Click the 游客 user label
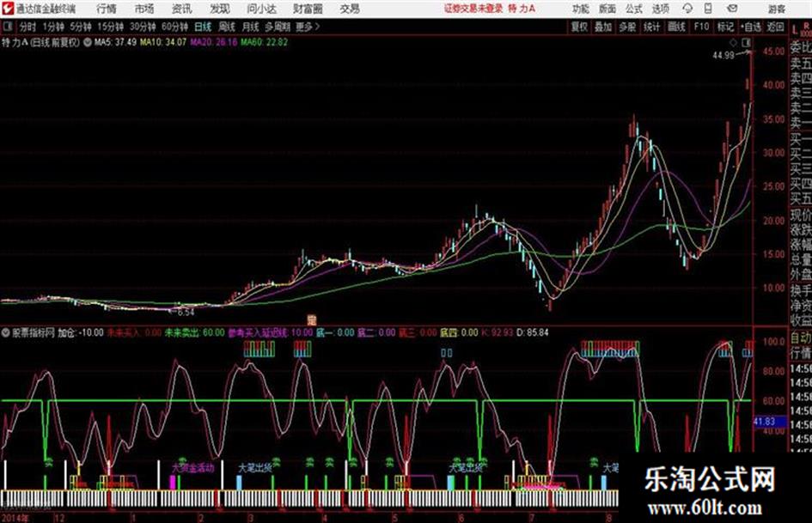Viewport: 812px width, 523px height. [776, 9]
